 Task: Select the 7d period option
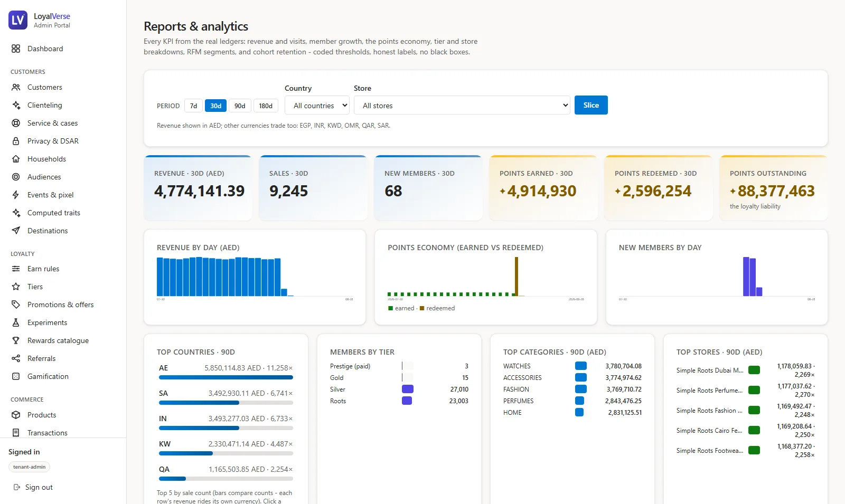coord(193,106)
